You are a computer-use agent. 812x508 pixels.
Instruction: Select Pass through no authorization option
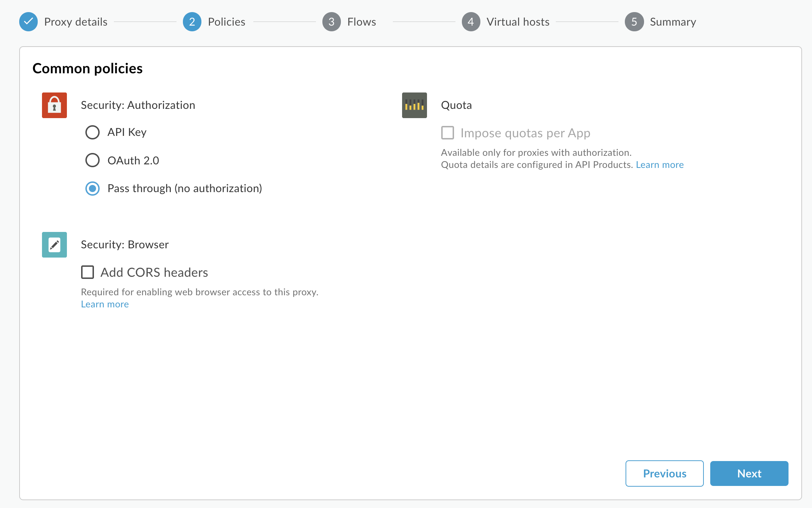click(x=93, y=189)
